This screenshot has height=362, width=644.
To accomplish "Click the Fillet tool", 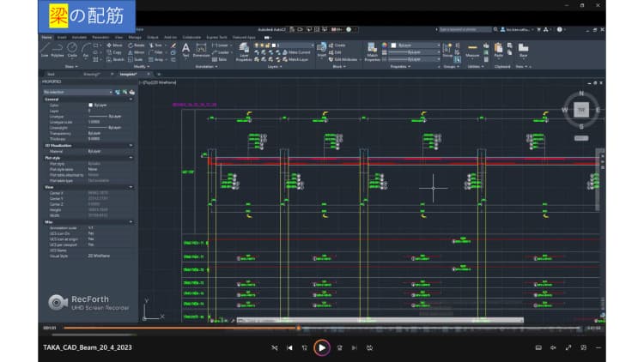I will pos(156,52).
